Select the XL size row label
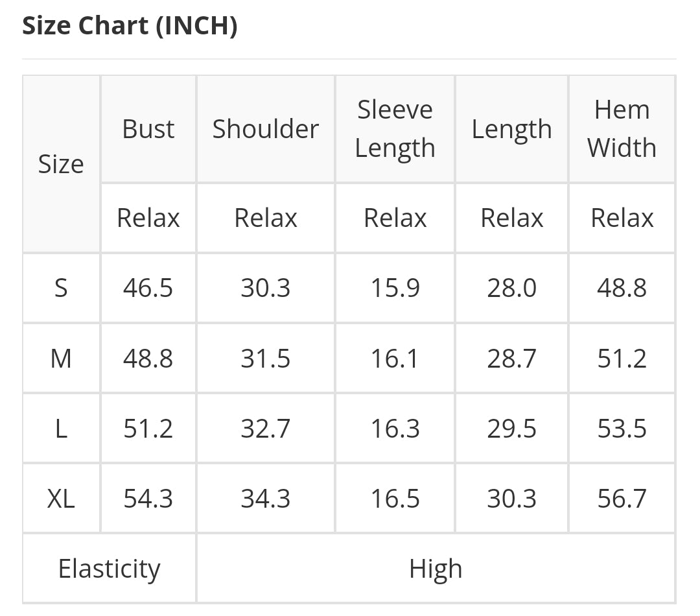Screen dimensions: 700x616 (x=61, y=499)
